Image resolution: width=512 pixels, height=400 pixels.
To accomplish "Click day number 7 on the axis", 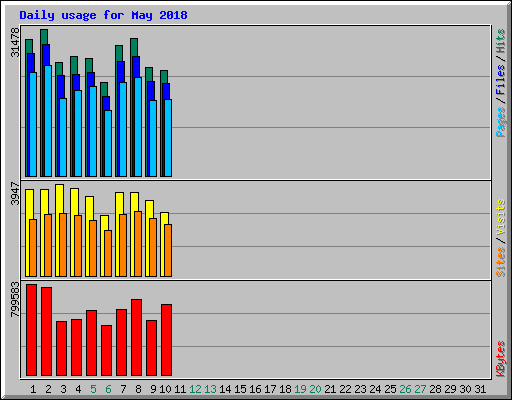I will [x=123, y=389].
